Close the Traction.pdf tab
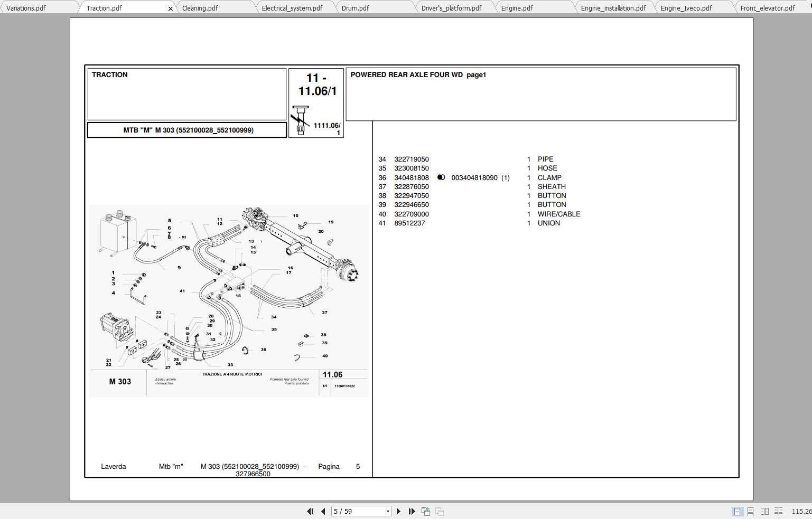Viewport: 812px width, 519px height. coord(170,8)
